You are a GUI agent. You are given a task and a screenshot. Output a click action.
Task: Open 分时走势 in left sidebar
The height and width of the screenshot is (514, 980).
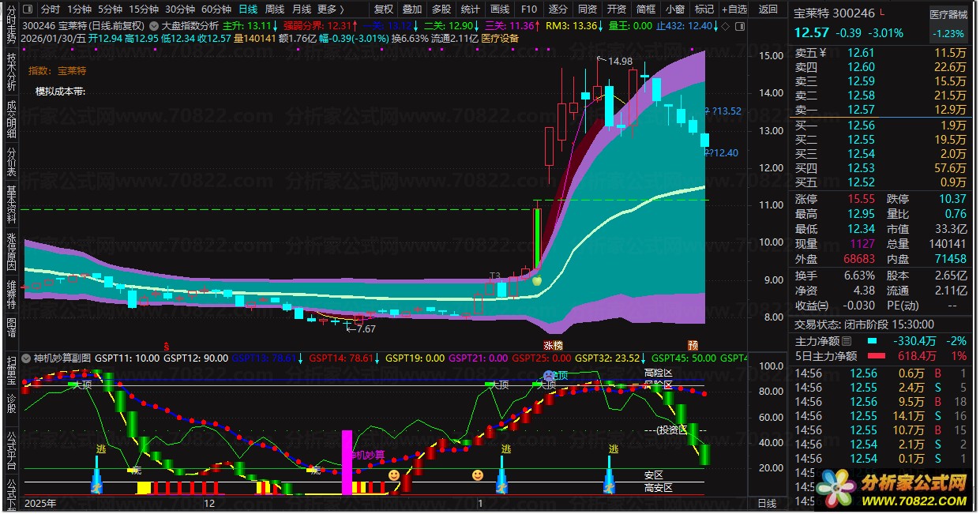coord(11,24)
